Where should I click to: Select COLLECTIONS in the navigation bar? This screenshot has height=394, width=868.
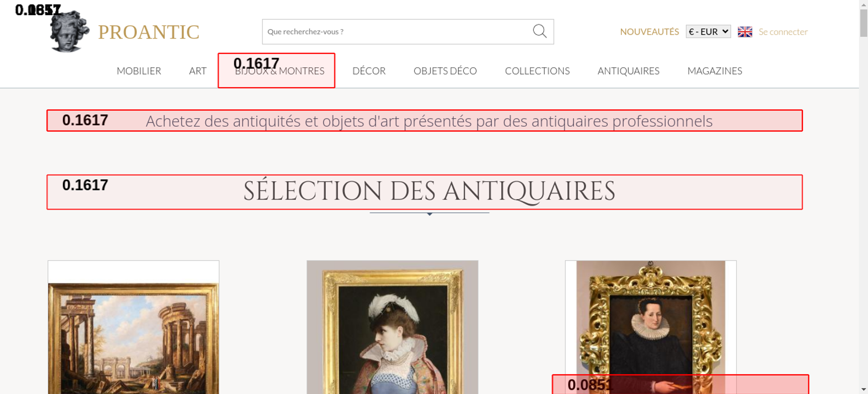tap(537, 71)
